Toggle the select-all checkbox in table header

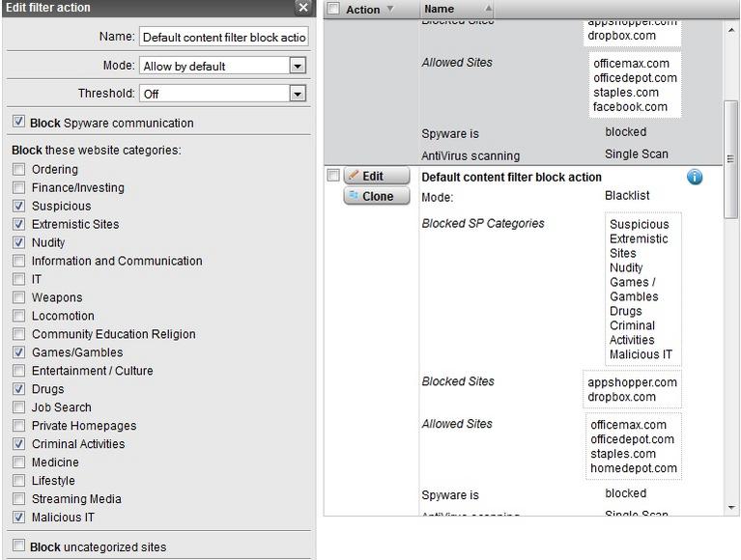pyautogui.click(x=333, y=9)
